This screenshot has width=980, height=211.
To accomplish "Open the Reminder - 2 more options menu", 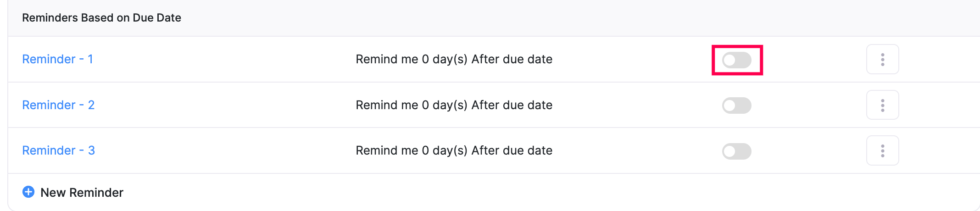I will click(882, 105).
